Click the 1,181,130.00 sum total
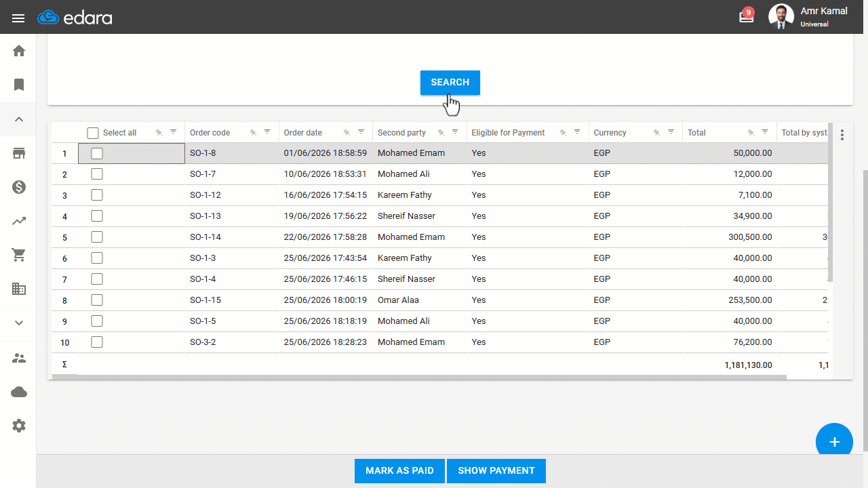868x488 pixels. click(x=748, y=365)
